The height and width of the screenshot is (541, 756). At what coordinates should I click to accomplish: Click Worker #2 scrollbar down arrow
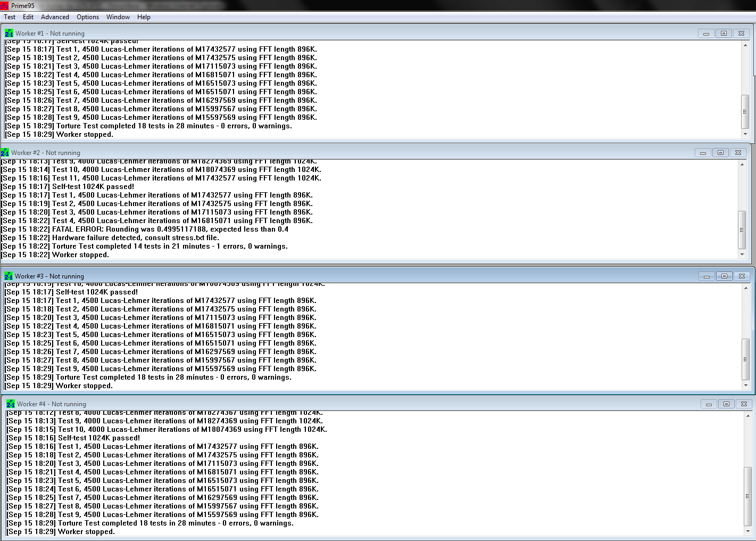coord(742,254)
